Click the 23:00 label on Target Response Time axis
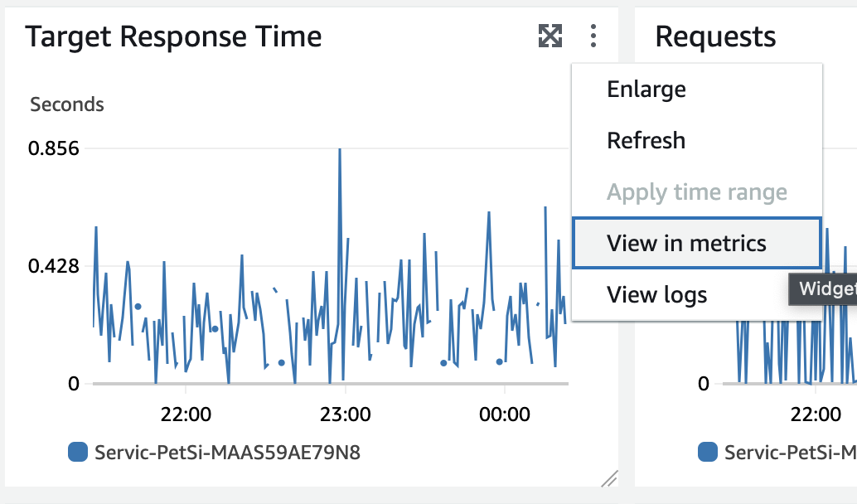The width and height of the screenshot is (857, 504). pyautogui.click(x=345, y=413)
